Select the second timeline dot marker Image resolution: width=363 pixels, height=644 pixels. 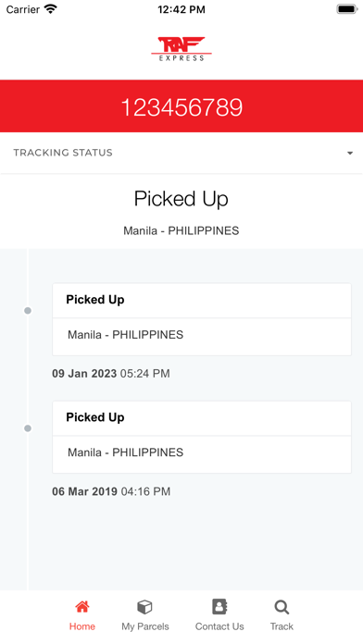pos(28,428)
